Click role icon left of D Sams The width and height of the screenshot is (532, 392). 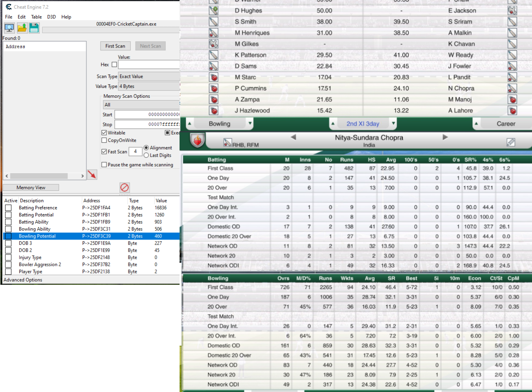tap(213, 66)
